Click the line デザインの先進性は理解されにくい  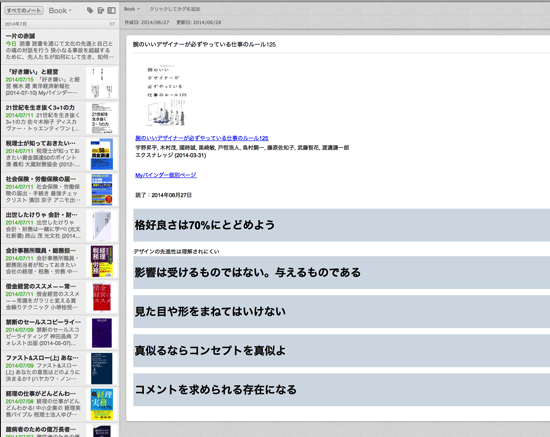[x=176, y=251]
